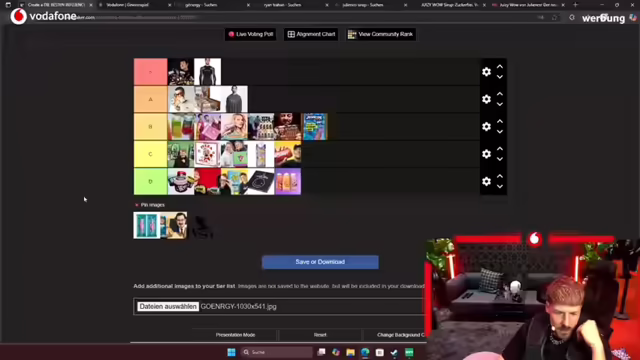The height and width of the screenshot is (360, 640).
Task: Switch to the Vodafone | Gewinnspiel tab
Action: pyautogui.click(x=127, y=5)
